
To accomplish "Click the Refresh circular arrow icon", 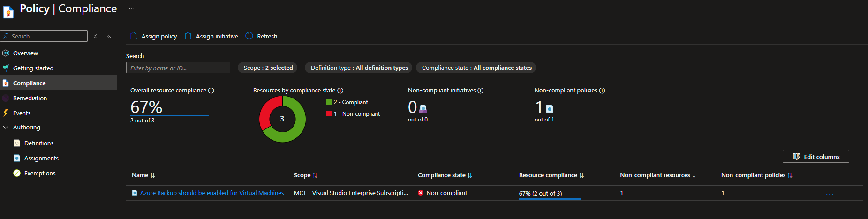I will pyautogui.click(x=249, y=36).
